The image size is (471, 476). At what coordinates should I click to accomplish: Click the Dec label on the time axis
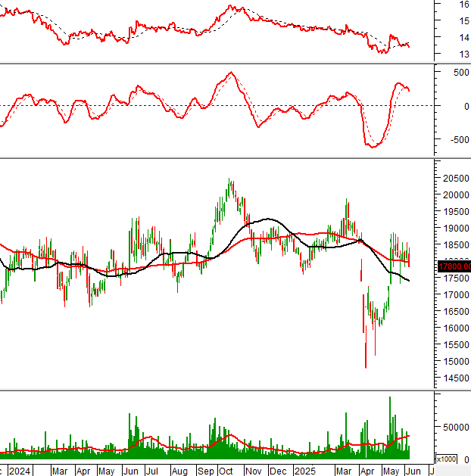[x=279, y=471]
